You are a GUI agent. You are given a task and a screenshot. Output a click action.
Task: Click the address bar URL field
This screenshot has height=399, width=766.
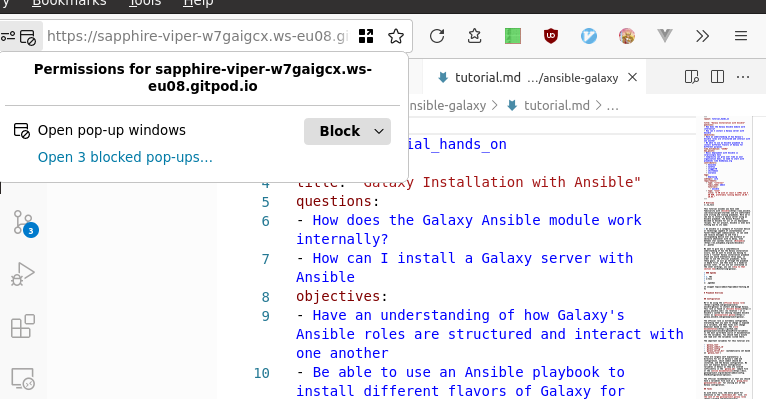(x=197, y=36)
